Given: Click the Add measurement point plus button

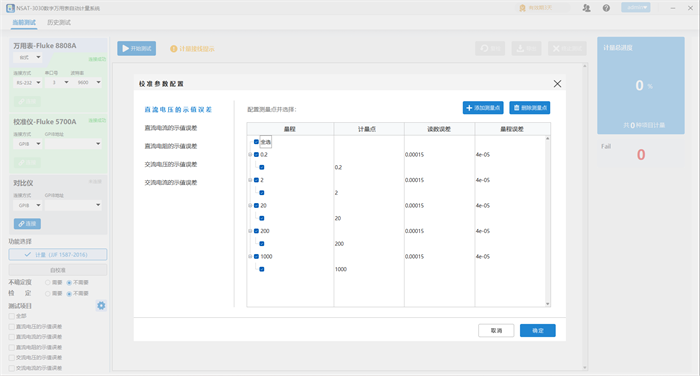Looking at the screenshot, I should coord(483,108).
